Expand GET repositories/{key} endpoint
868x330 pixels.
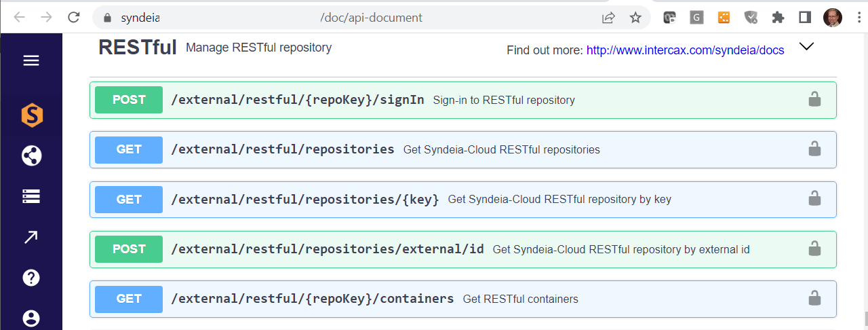[462, 199]
